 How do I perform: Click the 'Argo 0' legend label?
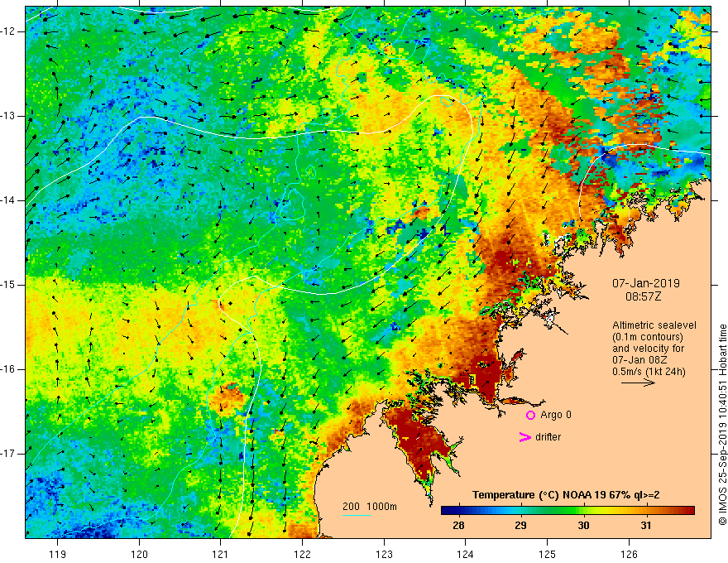point(556,415)
